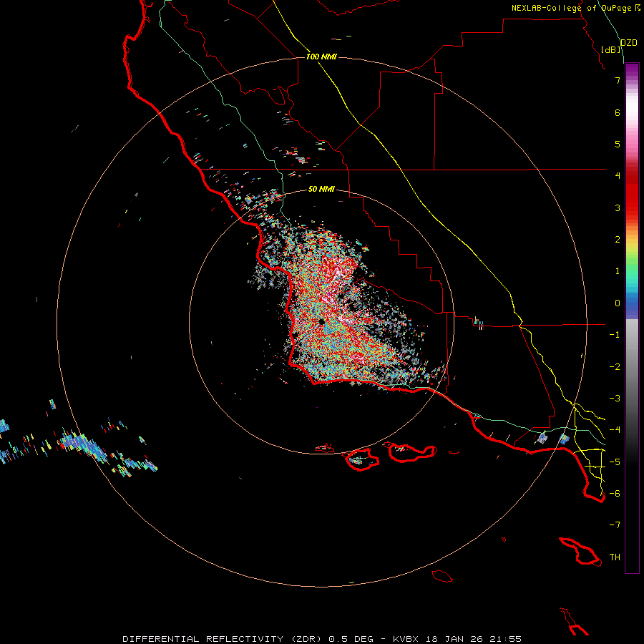This screenshot has width=644, height=644.
Task: Click the purple top of the color bar
Action: 632,70
